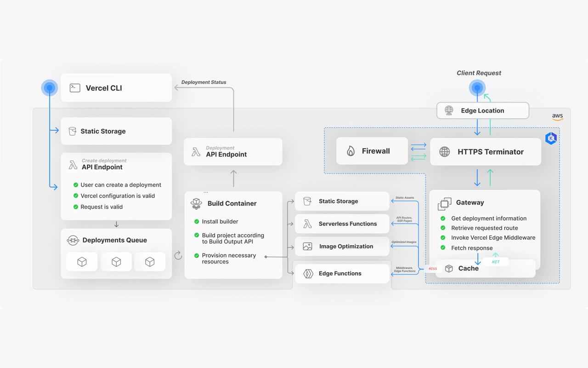Click the Create deployment caption
The height and width of the screenshot is (368, 588).
click(104, 161)
